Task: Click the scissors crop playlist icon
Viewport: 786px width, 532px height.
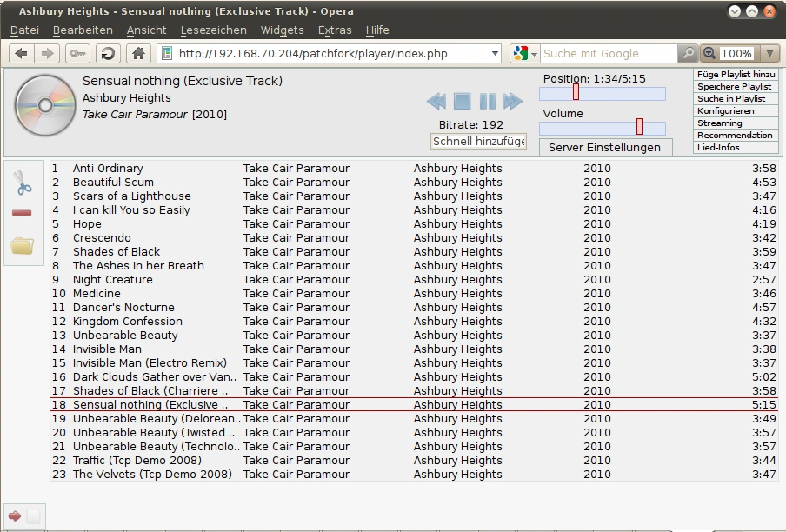Action: 23,183
